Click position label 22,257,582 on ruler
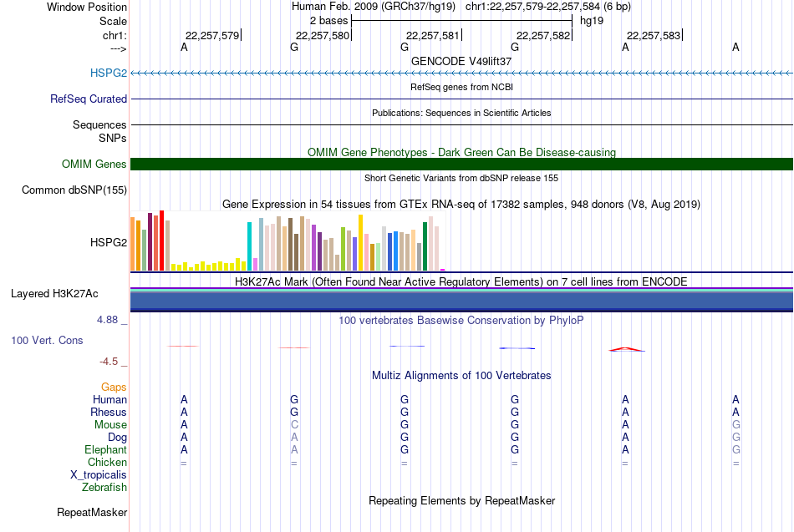 [x=543, y=35]
